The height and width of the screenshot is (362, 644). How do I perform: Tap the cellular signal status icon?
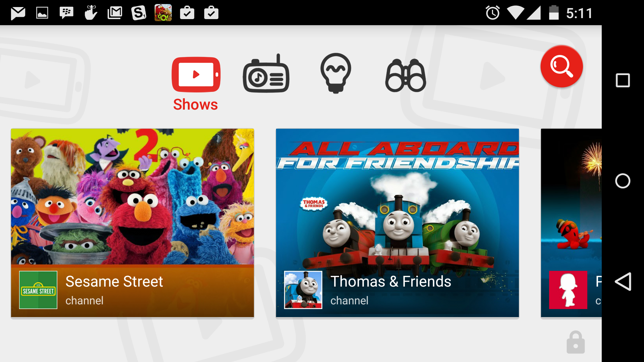(534, 13)
